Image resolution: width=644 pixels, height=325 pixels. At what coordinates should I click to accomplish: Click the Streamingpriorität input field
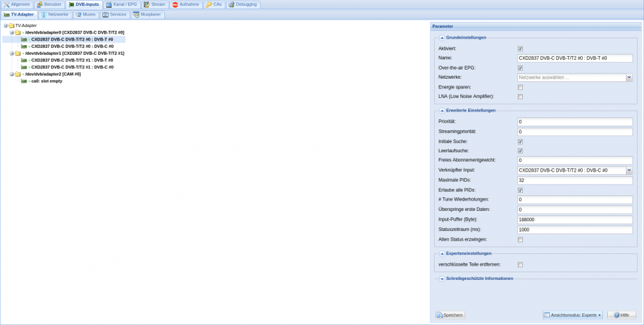575,132
